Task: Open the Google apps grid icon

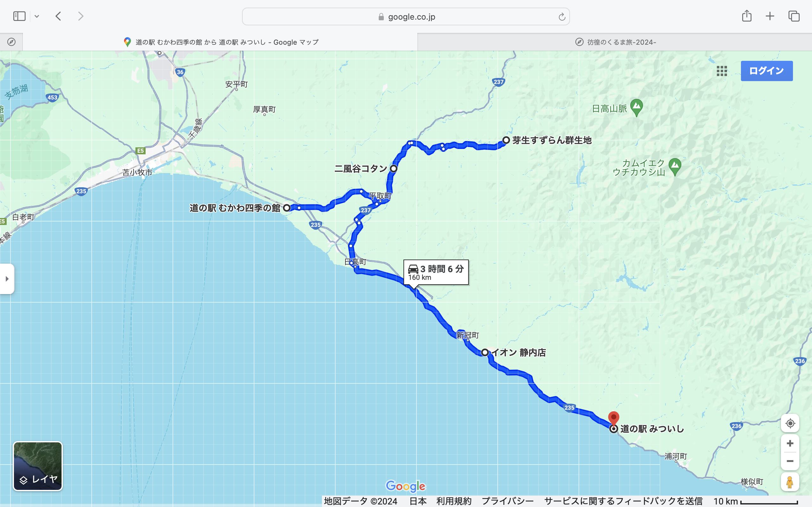Action: [722, 71]
